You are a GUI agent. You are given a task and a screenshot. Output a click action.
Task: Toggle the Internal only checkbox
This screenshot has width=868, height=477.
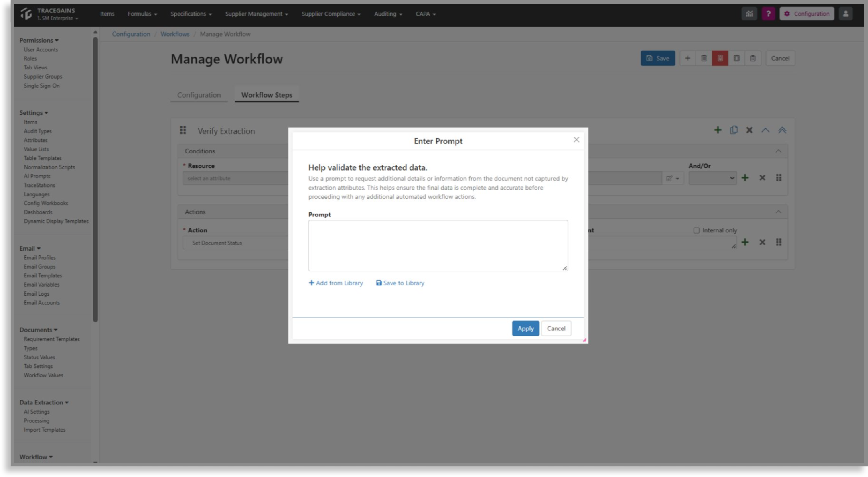point(696,230)
